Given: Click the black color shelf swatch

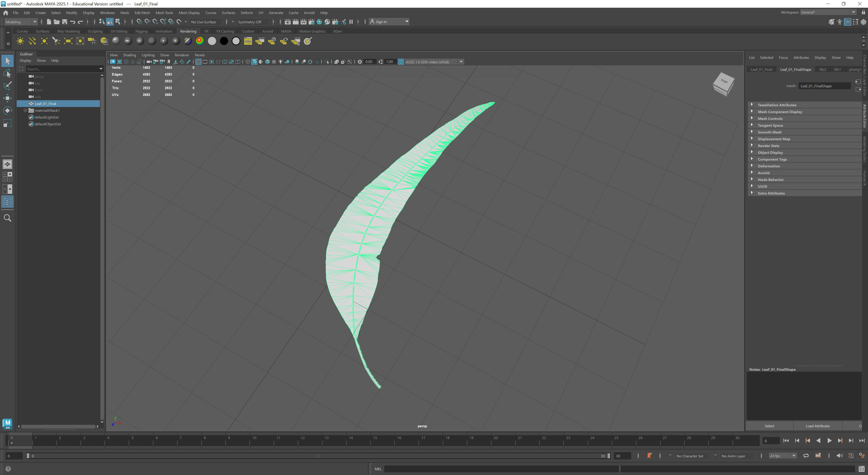Looking at the screenshot, I should pyautogui.click(x=224, y=41).
